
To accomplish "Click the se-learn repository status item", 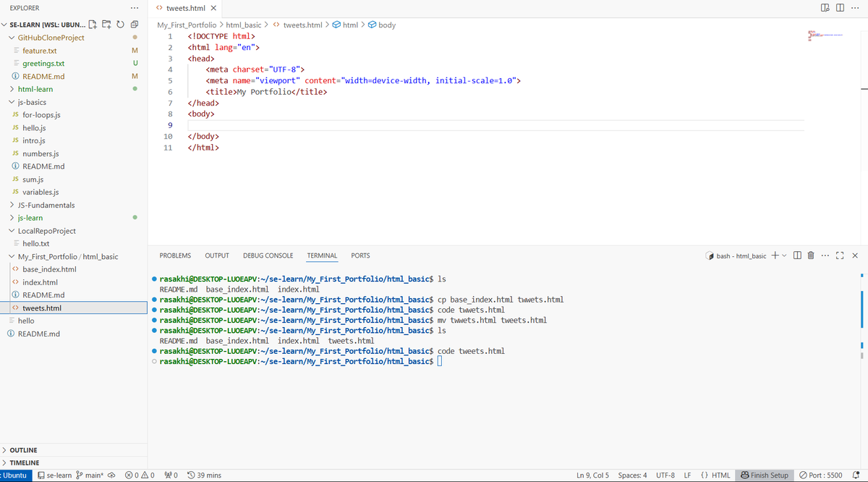I will pos(54,475).
